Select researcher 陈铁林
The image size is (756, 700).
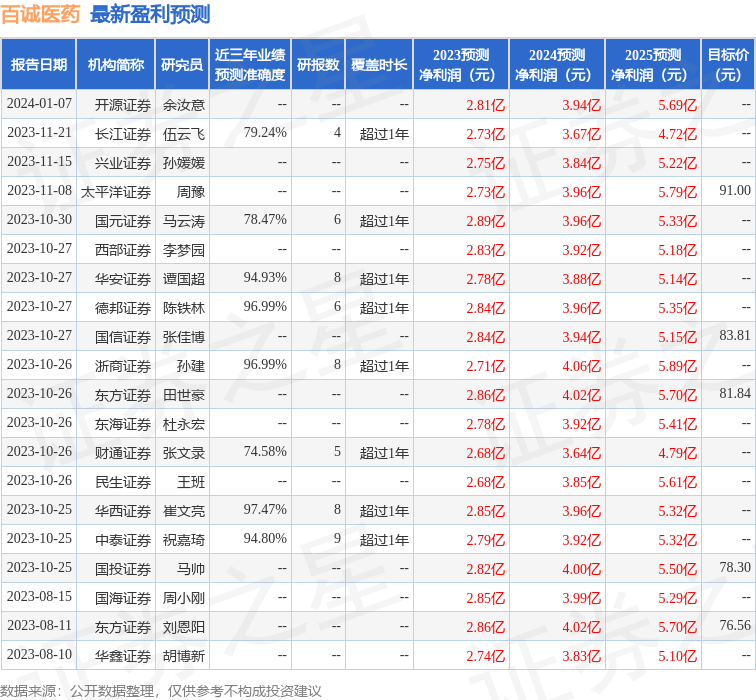tap(184, 308)
